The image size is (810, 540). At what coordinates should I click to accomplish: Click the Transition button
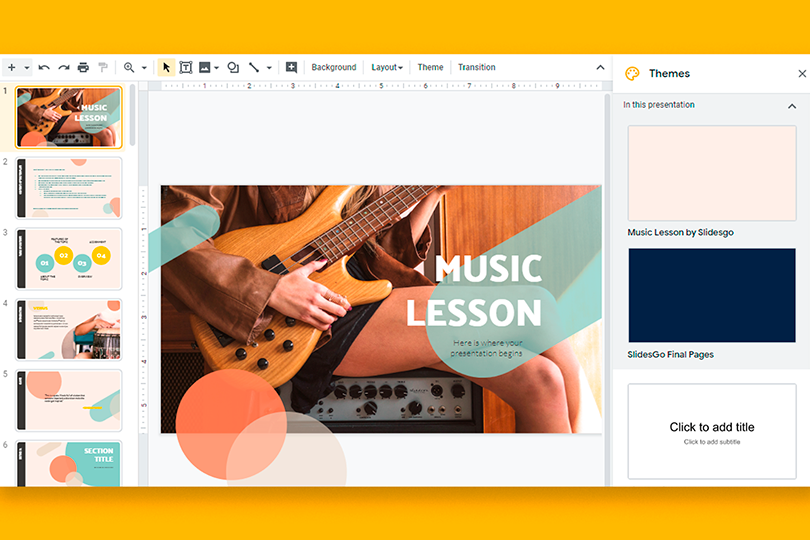476,67
